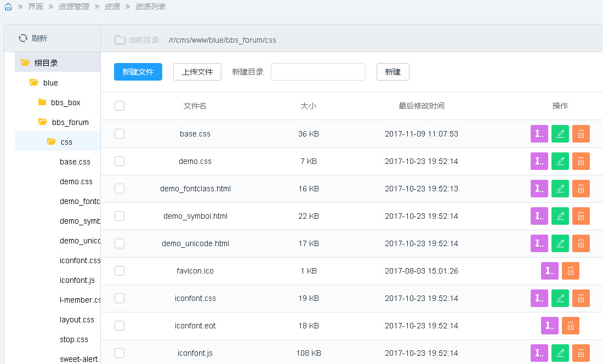Click the refresh icon in the sidebar
Image resolution: width=603 pixels, height=364 pixels.
coord(23,38)
